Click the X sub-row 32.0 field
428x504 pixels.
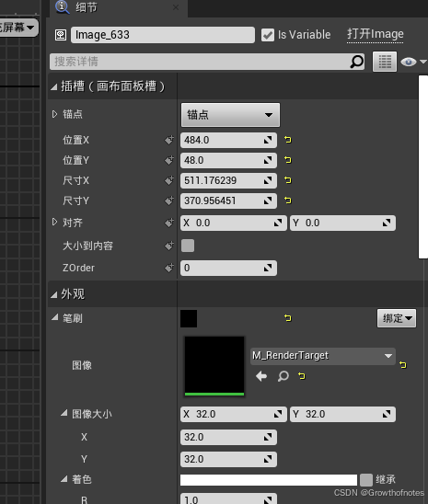pos(228,438)
